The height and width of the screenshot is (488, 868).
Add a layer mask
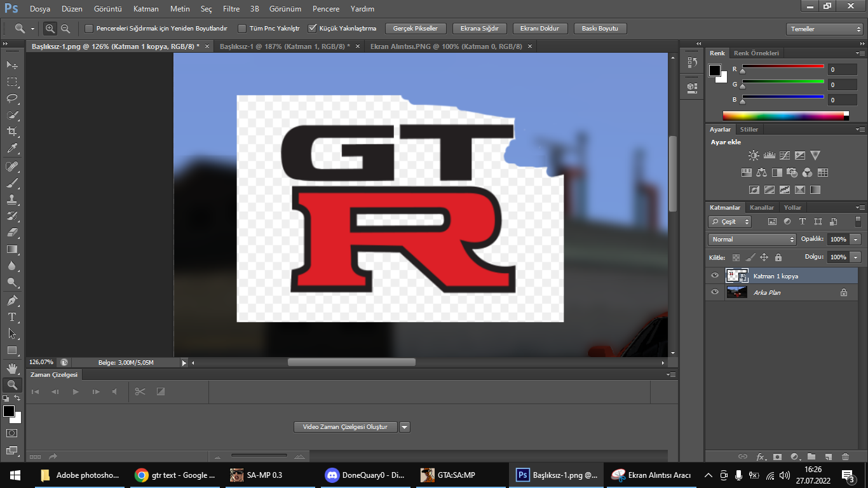[x=777, y=456]
